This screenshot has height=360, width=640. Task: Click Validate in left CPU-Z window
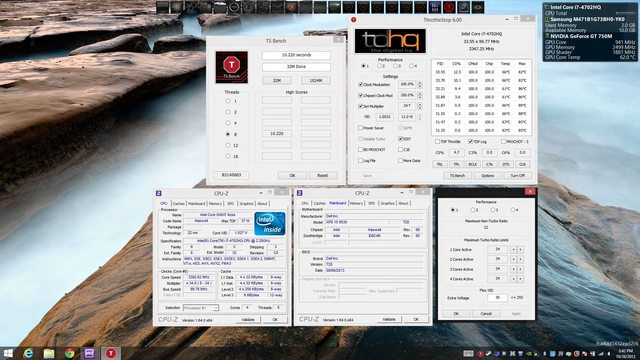tap(248, 319)
